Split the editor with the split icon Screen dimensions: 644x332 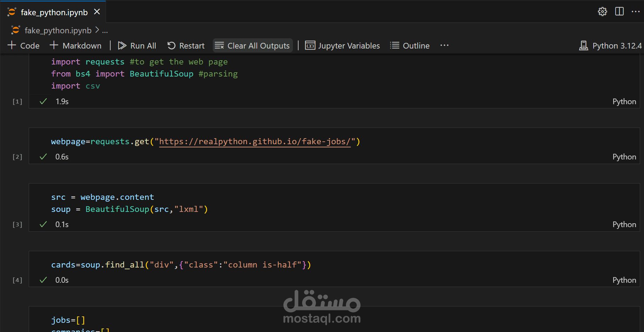point(619,12)
